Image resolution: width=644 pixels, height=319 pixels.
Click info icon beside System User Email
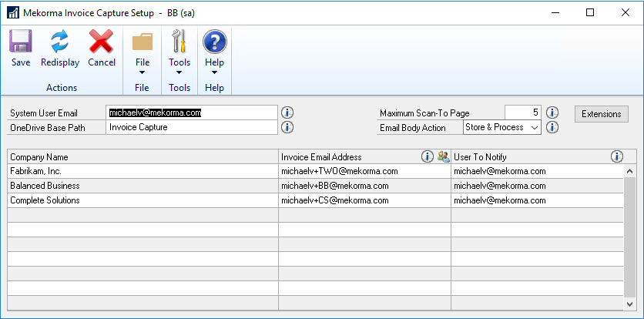point(287,112)
